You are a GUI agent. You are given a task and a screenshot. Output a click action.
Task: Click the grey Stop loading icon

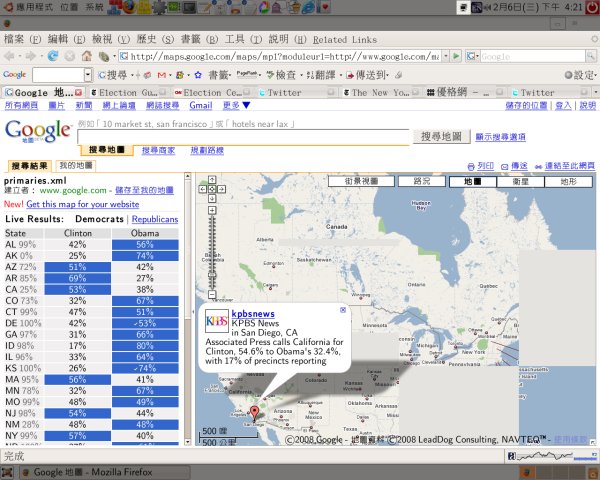pyautogui.click(x=70, y=57)
